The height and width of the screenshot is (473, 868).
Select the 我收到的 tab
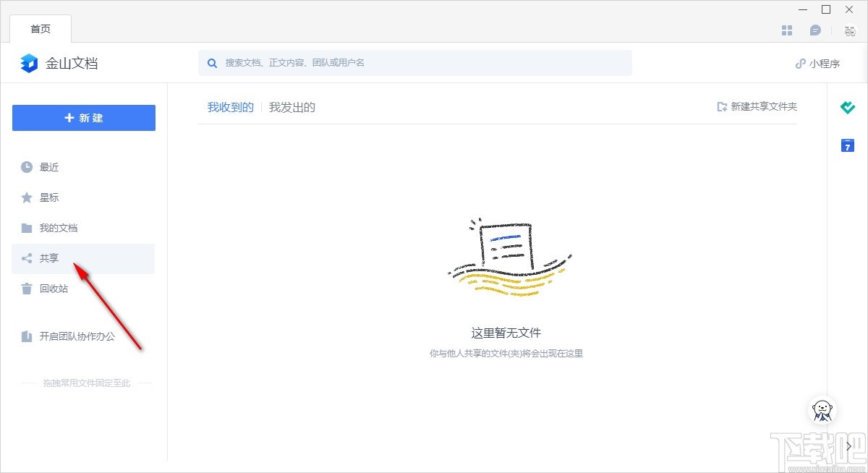point(229,106)
